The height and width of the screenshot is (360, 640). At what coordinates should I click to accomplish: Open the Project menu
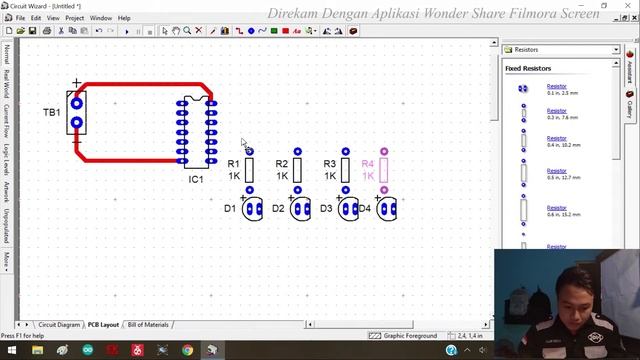click(74, 18)
